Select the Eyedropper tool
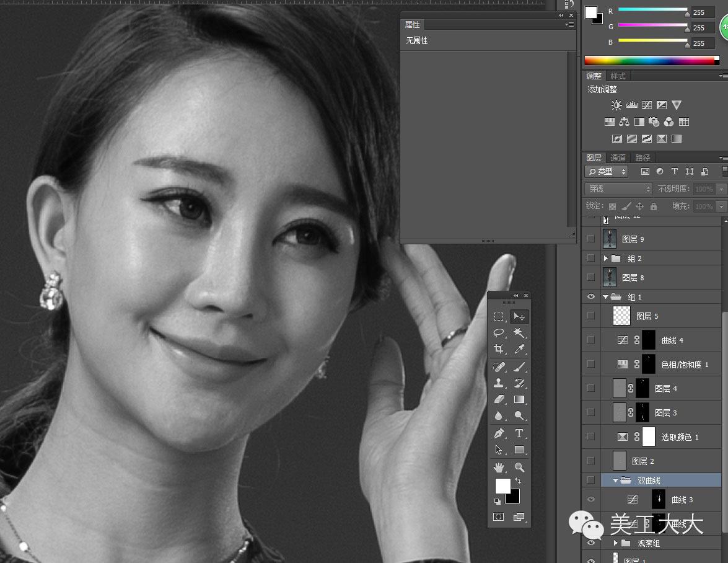This screenshot has width=728, height=563. [519, 349]
